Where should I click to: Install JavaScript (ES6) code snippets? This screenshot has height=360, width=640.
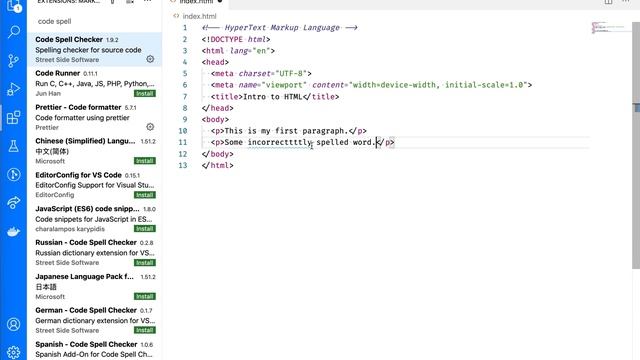tap(145, 229)
